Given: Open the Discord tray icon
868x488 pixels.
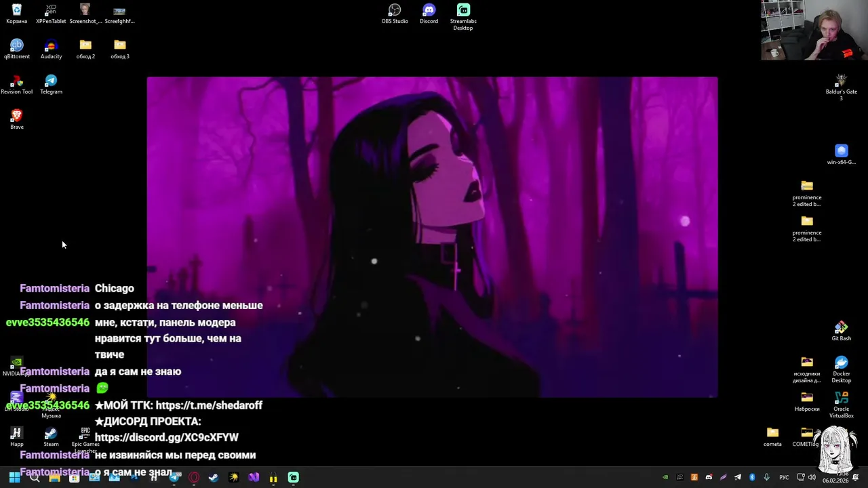Looking at the screenshot, I should pos(709,477).
